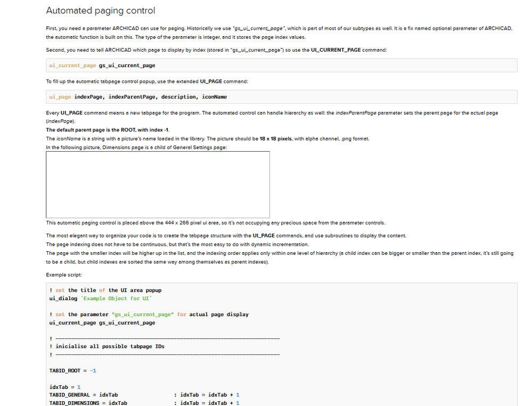Screen dimensions: 532x406
Task: Click the "Automated paging control" heading
Action: [x=101, y=11]
